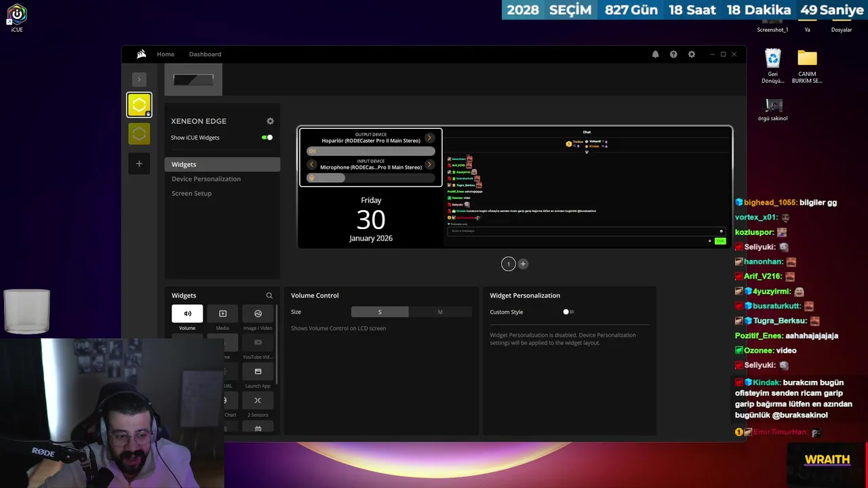Adjust the microphone input level slider
The width and height of the screenshot is (868, 488).
tap(371, 178)
